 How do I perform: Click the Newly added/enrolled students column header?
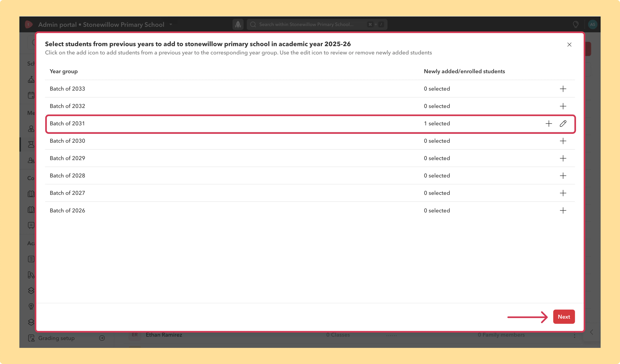[464, 71]
